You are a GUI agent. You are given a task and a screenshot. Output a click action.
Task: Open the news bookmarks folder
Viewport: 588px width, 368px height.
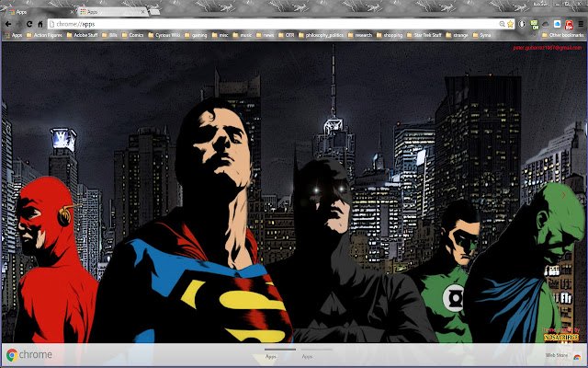pos(266,35)
